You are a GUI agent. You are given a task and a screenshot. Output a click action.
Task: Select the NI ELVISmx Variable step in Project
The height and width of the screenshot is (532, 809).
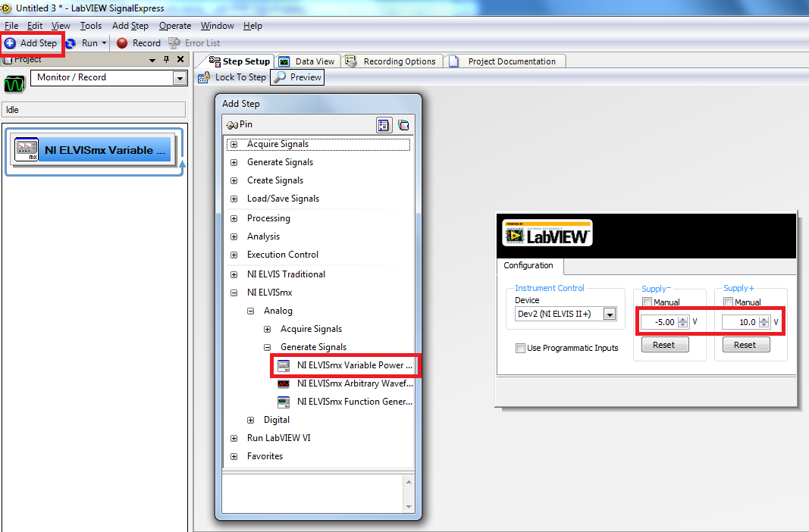click(x=93, y=150)
